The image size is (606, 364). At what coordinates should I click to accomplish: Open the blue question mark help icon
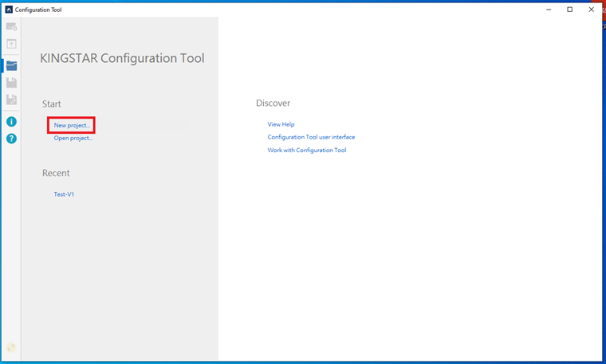click(x=11, y=139)
